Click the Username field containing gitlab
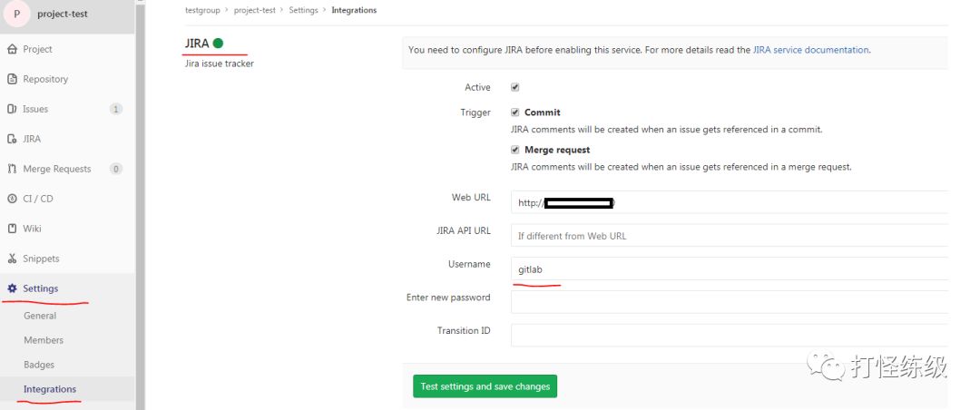The image size is (980, 410). [730, 268]
